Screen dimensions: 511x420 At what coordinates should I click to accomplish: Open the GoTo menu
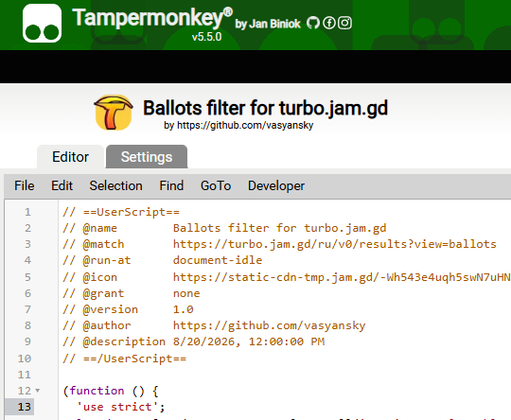pyautogui.click(x=216, y=185)
